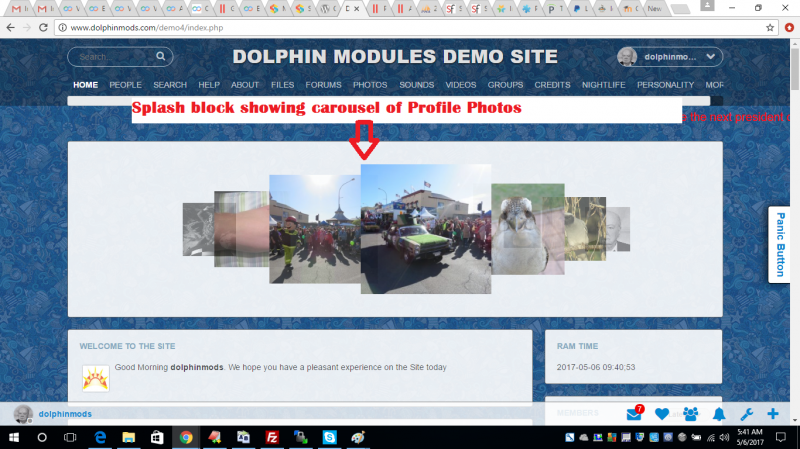
Task: Go to the PERSONALITY menu item
Action: pos(665,85)
